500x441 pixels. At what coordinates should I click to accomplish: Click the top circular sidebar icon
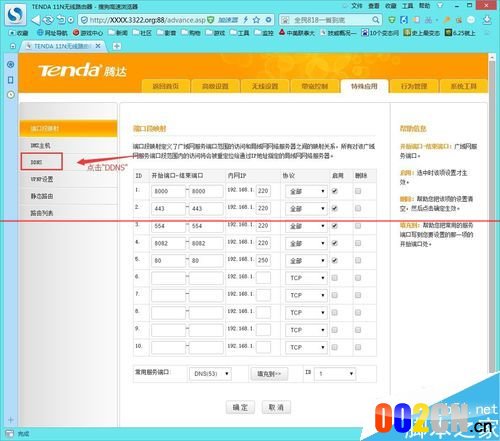click(11, 64)
